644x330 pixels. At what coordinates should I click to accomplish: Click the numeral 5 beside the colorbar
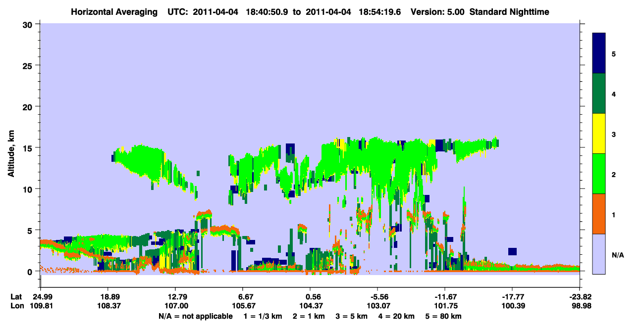point(614,53)
